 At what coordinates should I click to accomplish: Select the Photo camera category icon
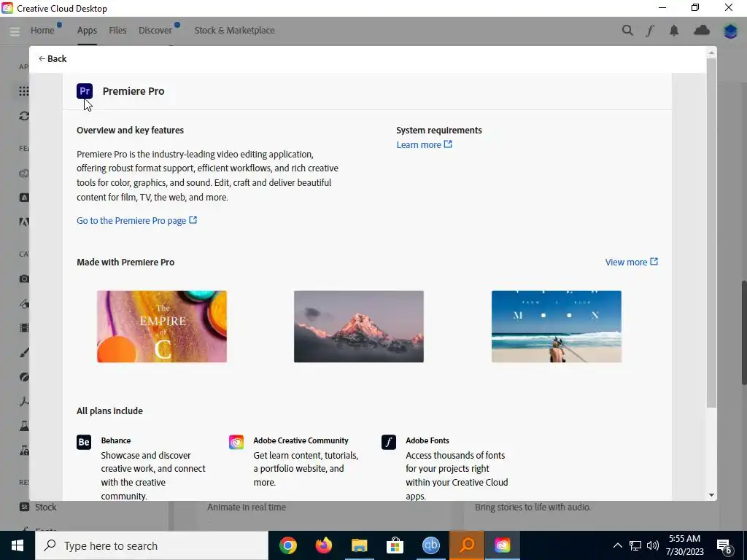(24, 279)
